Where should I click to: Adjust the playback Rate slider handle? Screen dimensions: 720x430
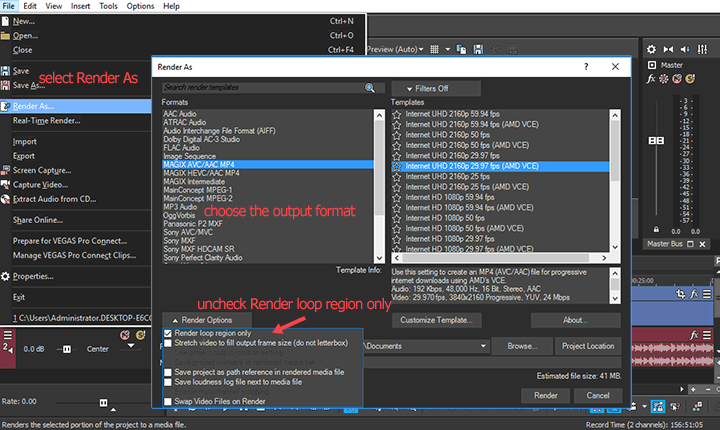point(103,403)
